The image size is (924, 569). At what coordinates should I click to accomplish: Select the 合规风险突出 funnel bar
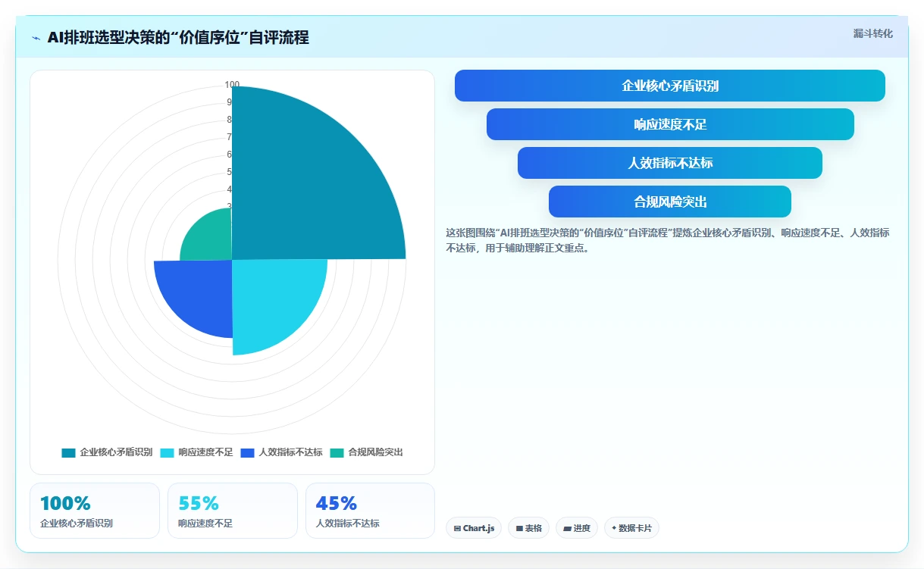(x=670, y=202)
